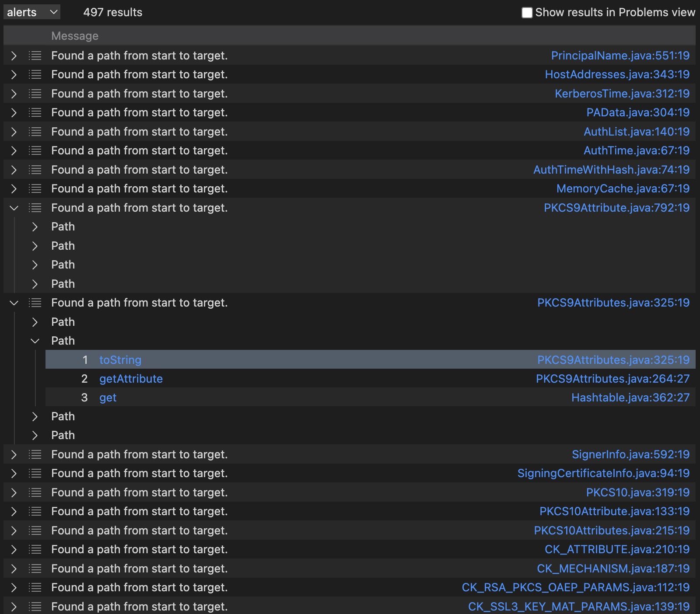Click the list icon on SignerInfo.java row
The width and height of the screenshot is (700, 614).
(x=35, y=454)
